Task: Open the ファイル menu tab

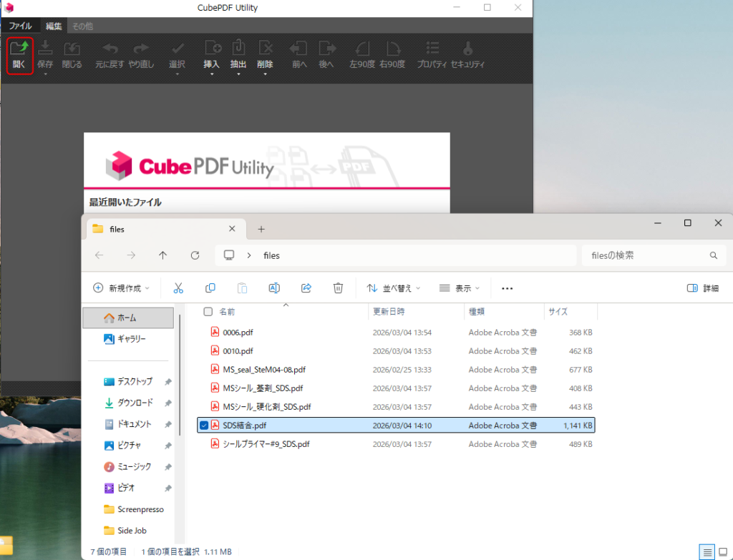Action: coord(20,26)
